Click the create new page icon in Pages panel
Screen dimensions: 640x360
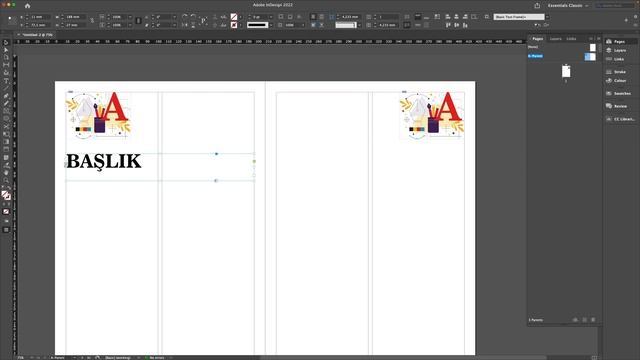(x=584, y=320)
